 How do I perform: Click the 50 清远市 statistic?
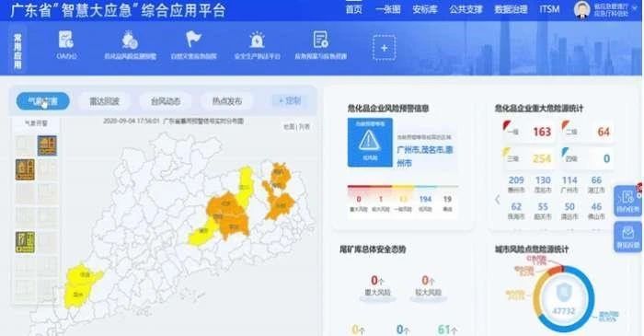569,211
